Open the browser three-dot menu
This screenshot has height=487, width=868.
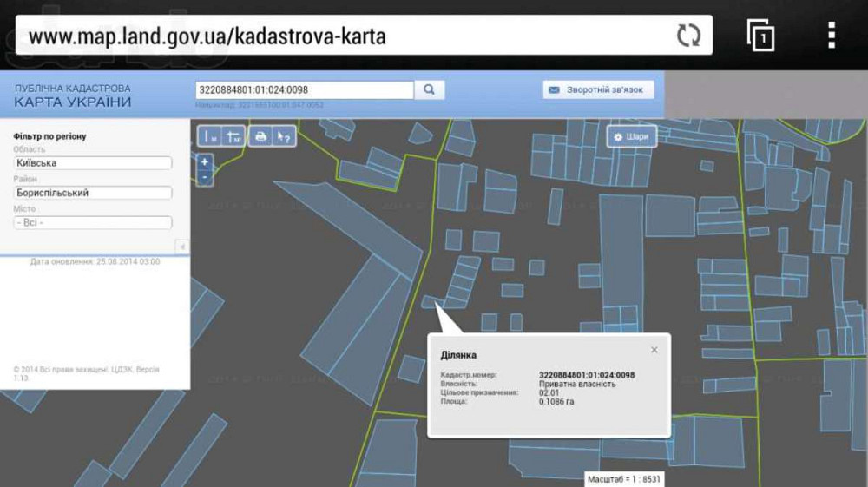pos(831,36)
